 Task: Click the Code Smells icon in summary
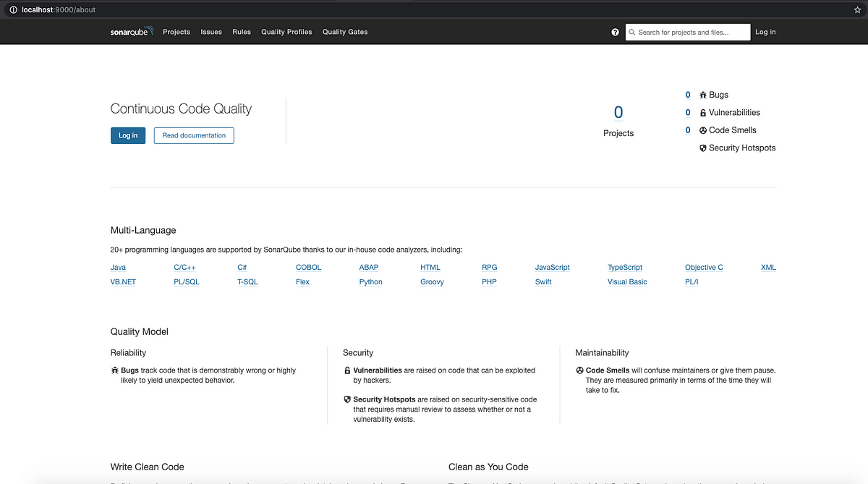[702, 130]
